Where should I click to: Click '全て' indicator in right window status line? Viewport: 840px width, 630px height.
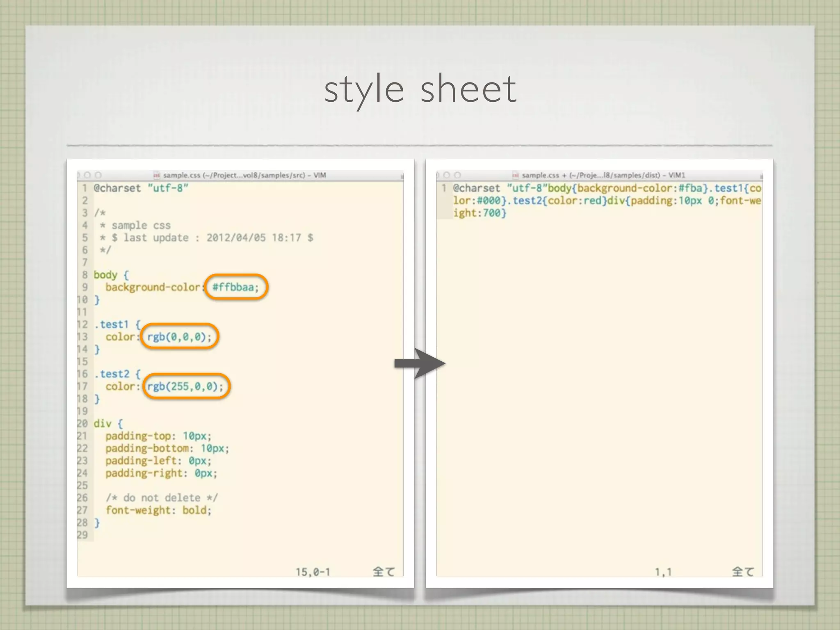pos(743,572)
